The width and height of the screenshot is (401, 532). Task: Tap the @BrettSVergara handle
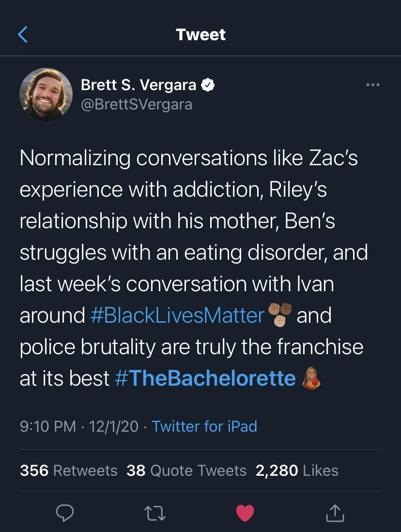point(136,104)
